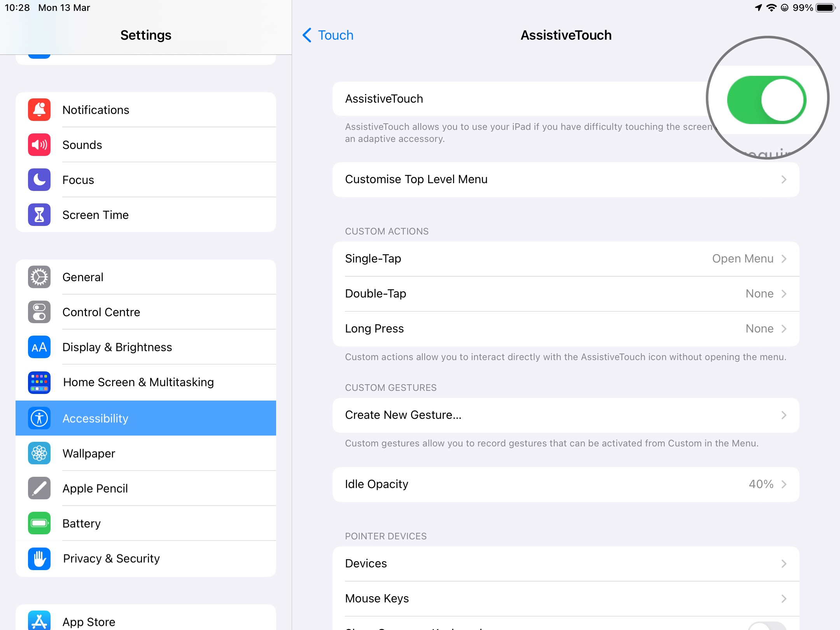Select Accessibility in the Settings sidebar

[x=146, y=418]
